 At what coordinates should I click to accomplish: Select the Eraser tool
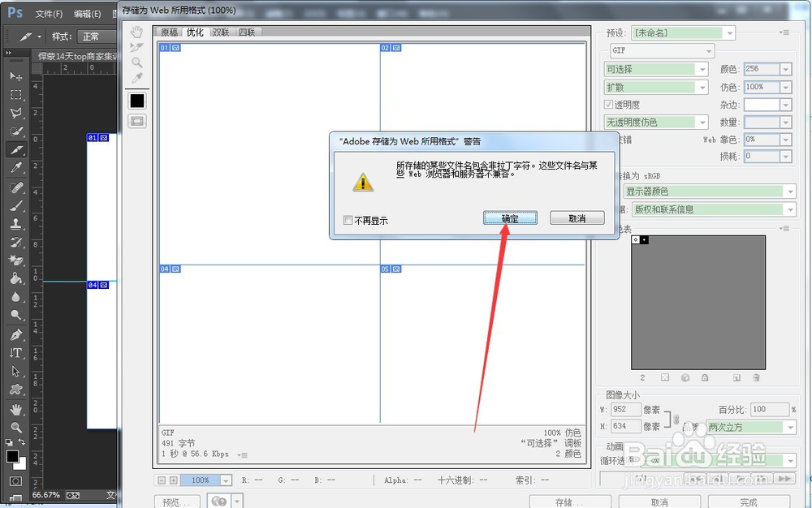pyautogui.click(x=16, y=260)
